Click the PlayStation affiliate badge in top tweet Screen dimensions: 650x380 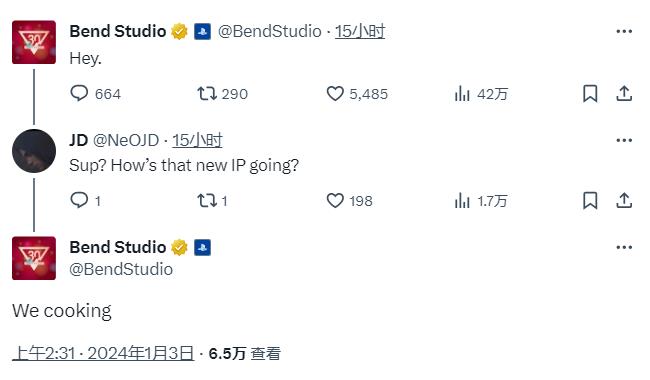202,31
